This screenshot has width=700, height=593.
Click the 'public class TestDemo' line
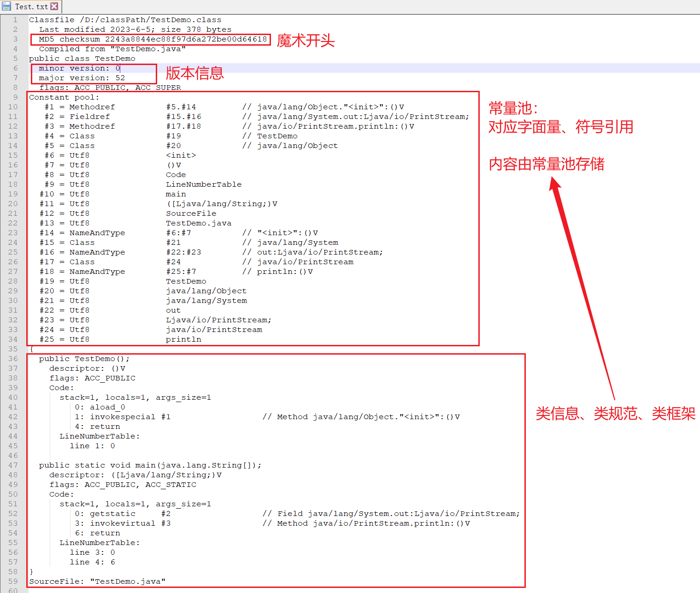82,59
